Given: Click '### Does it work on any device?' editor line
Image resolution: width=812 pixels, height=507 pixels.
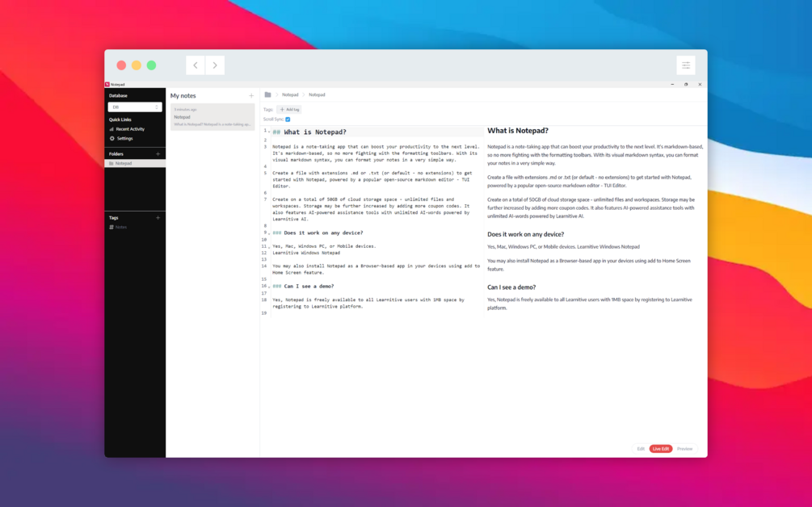Looking at the screenshot, I should point(318,233).
